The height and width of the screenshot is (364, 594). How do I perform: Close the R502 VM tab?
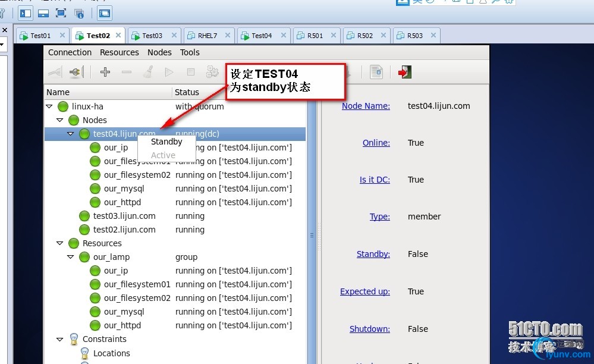pyautogui.click(x=384, y=35)
